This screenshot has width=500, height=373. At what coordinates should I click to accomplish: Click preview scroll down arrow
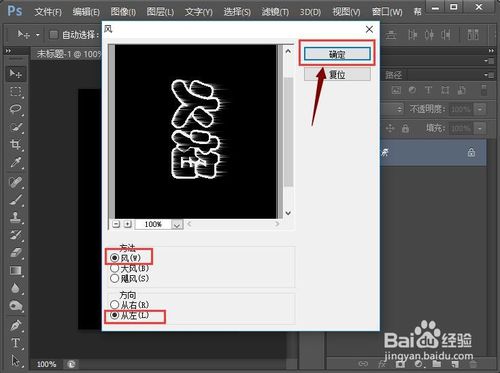(x=288, y=213)
